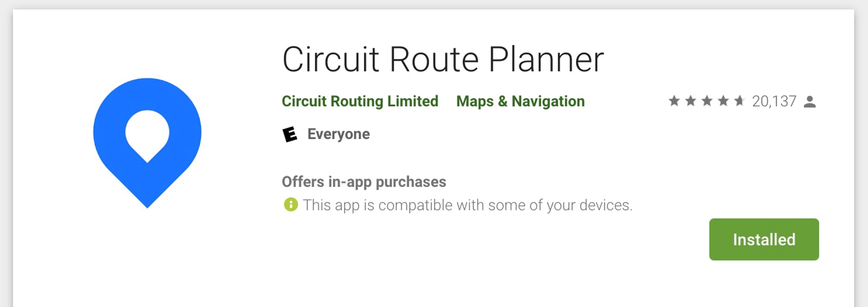Image resolution: width=868 pixels, height=307 pixels.
Task: Click the green info icon about device compatibility
Action: pos(291,205)
